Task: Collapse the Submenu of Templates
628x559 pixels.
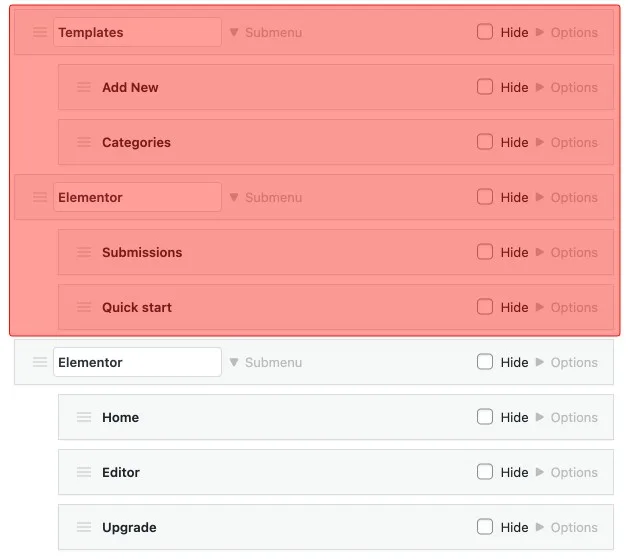Action: click(x=265, y=32)
